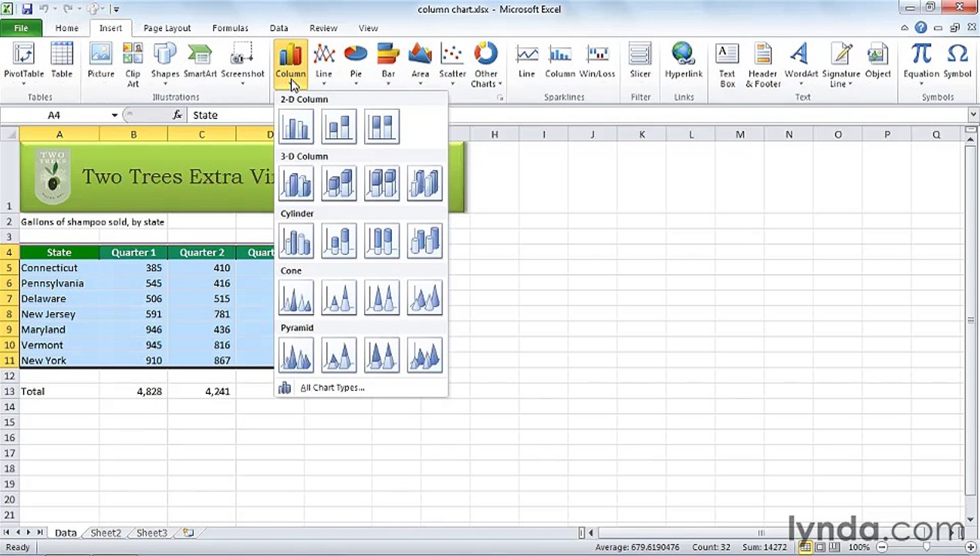This screenshot has height=556, width=980.
Task: Open the Bar chart gallery
Action: click(388, 64)
